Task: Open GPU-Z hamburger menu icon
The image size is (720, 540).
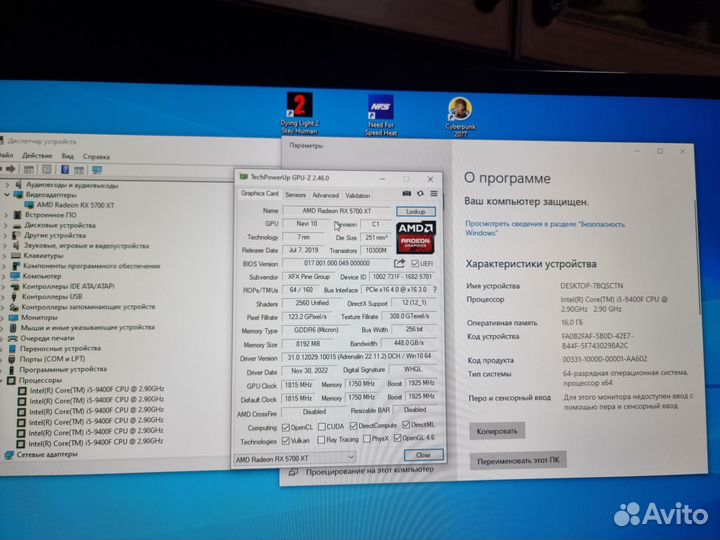Action: (x=433, y=194)
